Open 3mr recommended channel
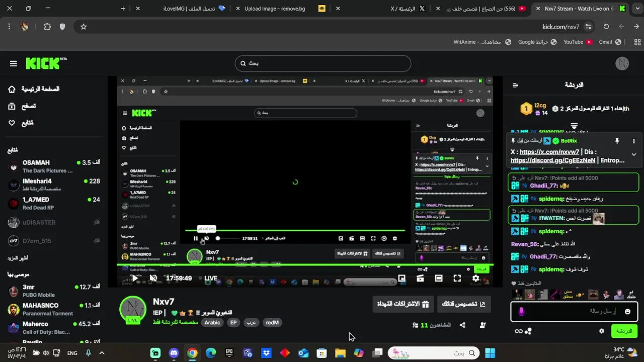 (x=54, y=291)
